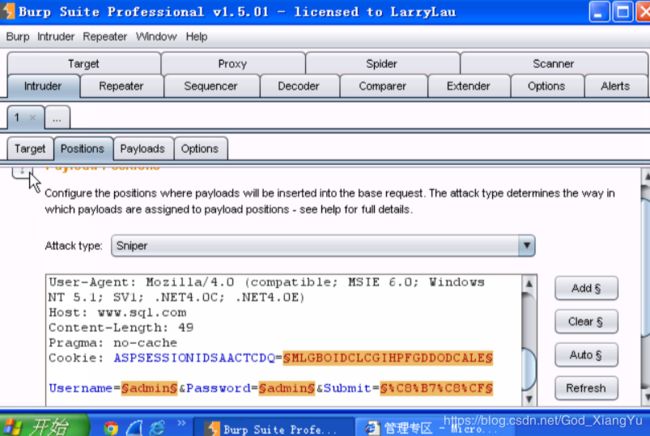Screen dimensions: 650x436
Task: Click the Pragma: no-cache line
Action: (113, 343)
